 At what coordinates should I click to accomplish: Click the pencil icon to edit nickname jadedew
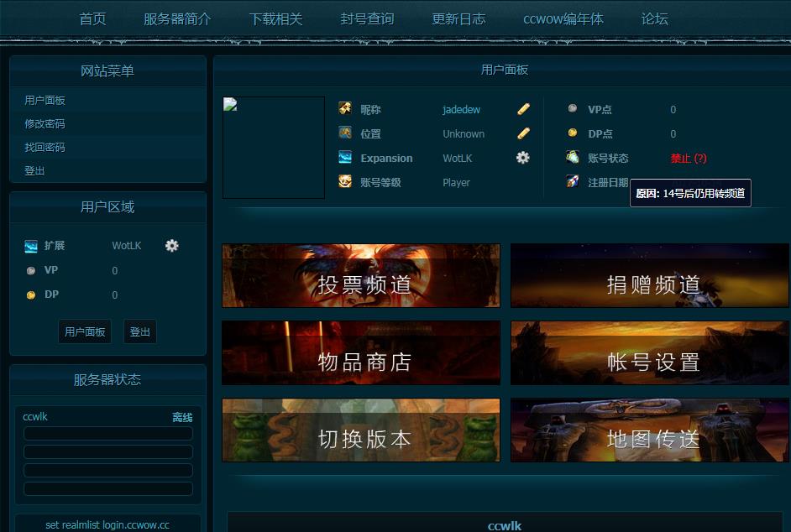click(x=523, y=108)
